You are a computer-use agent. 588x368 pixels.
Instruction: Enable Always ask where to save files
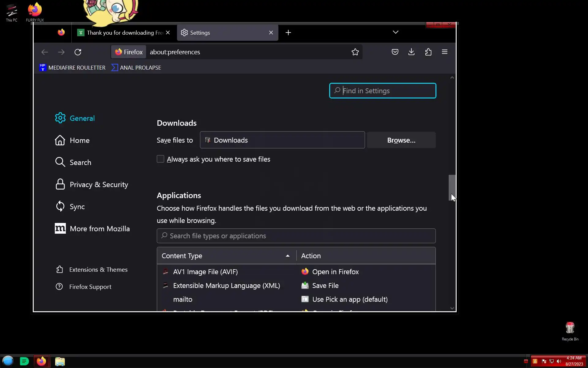coord(160,159)
